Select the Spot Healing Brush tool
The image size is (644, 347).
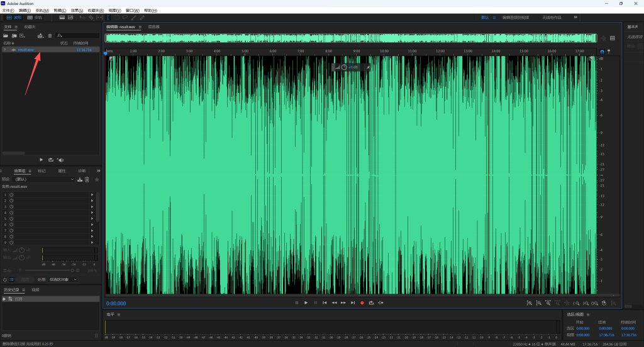(142, 18)
